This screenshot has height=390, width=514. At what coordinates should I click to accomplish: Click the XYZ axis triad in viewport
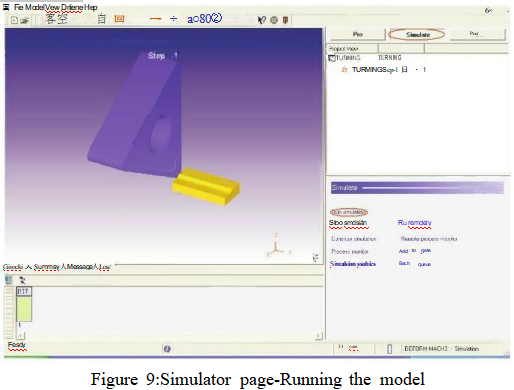point(279,246)
